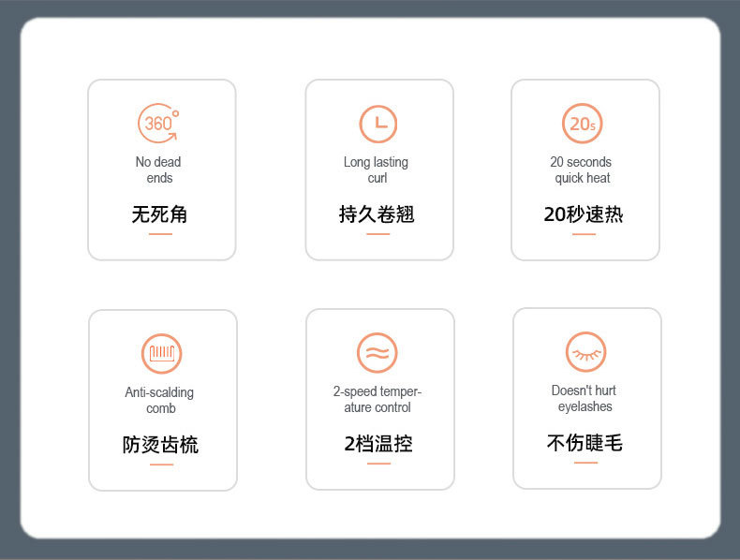
Task: Click the 防烫齿梳 heading
Action: tap(161, 445)
